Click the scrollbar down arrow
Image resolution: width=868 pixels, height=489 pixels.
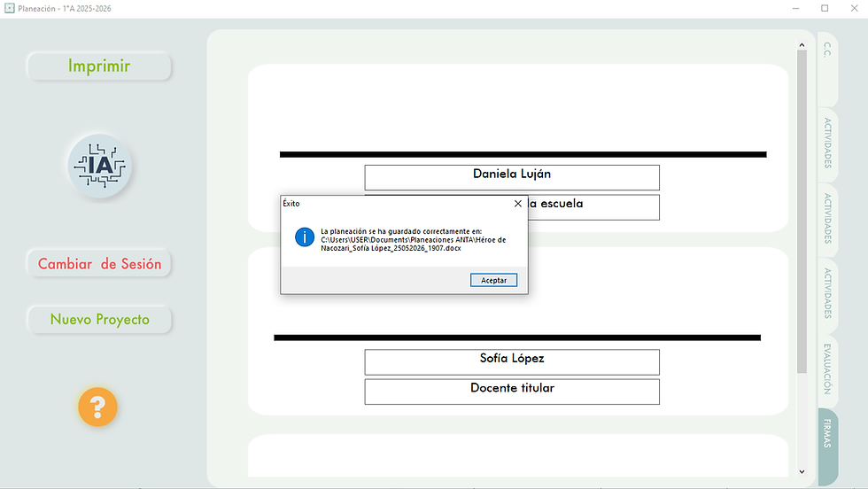tap(802, 472)
